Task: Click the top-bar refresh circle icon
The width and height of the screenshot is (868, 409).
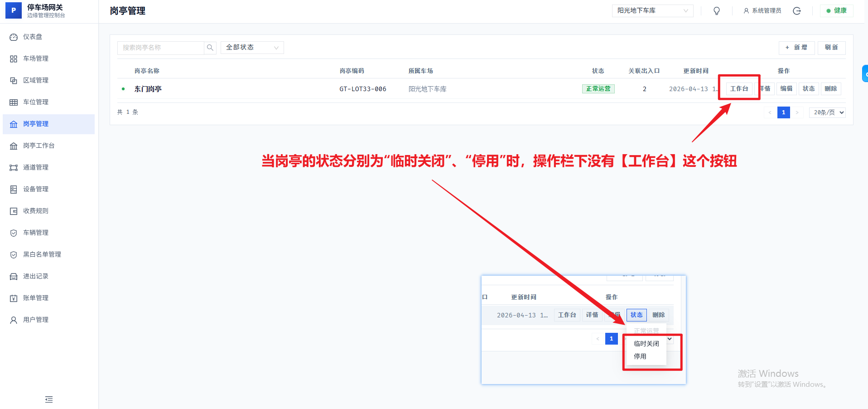Action: point(797,10)
